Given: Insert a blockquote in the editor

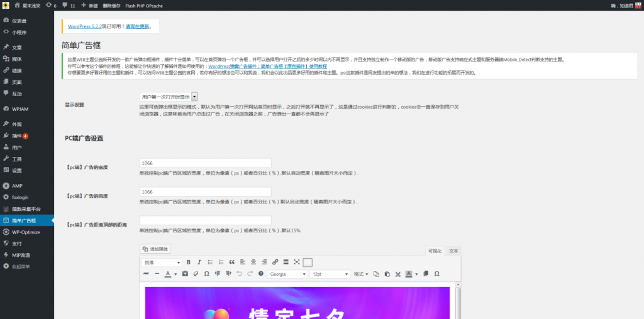Looking at the screenshot, I should coord(231,262).
